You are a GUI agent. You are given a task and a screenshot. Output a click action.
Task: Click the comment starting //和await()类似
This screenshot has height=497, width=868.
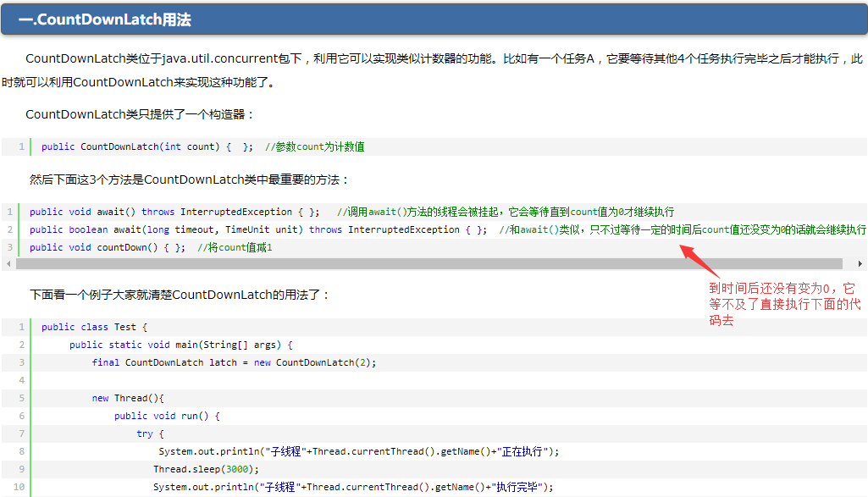click(x=683, y=229)
